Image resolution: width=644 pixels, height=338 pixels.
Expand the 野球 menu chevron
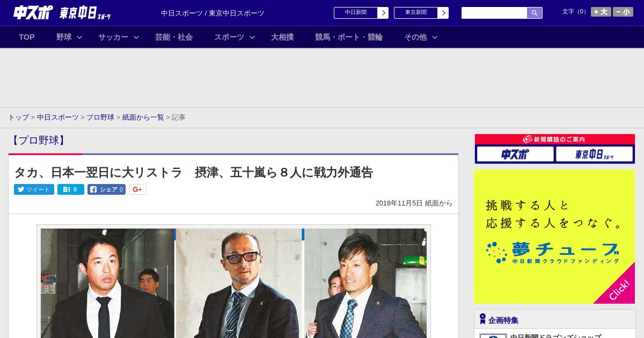pos(79,37)
